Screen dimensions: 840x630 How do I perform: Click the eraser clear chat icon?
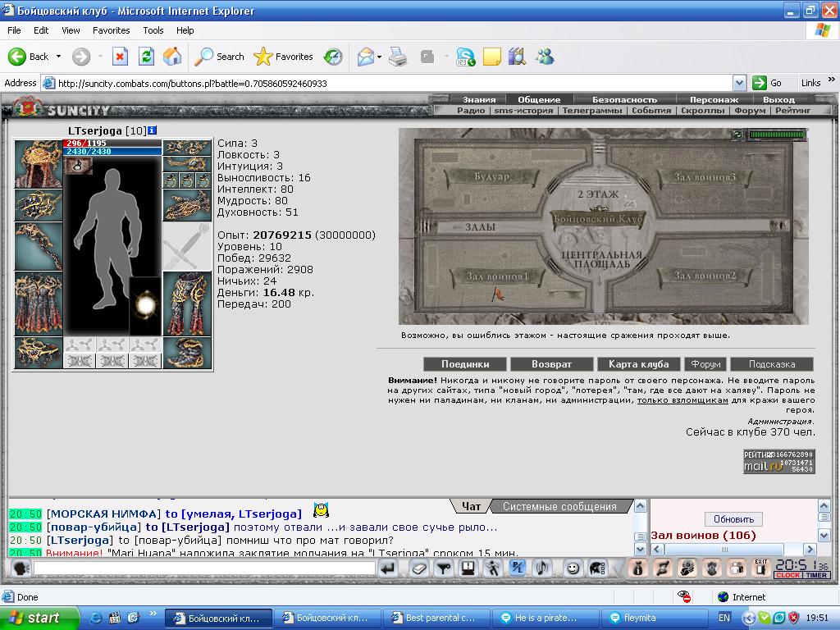coord(418,568)
